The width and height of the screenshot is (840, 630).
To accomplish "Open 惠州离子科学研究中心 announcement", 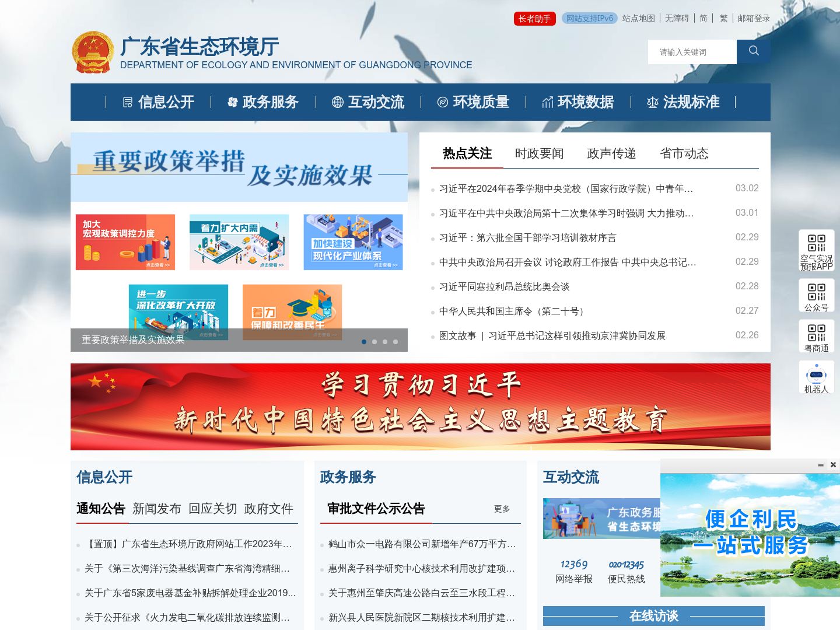I will pos(422,568).
